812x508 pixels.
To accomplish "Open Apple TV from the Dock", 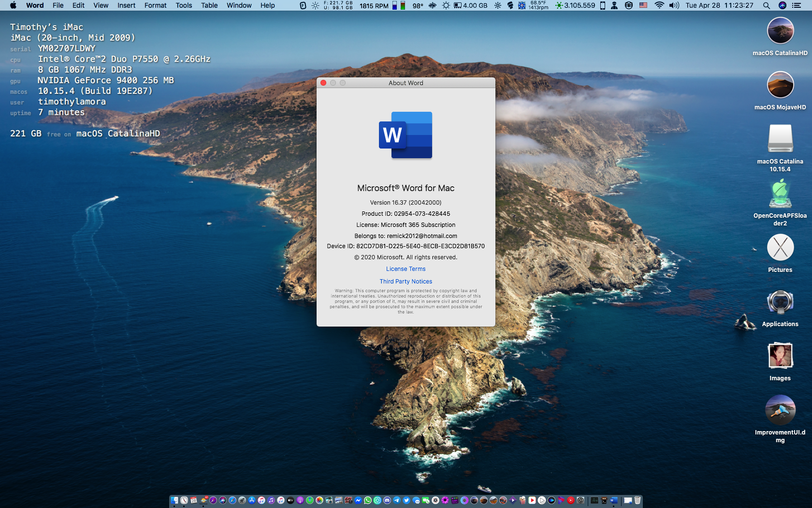I will [290, 500].
